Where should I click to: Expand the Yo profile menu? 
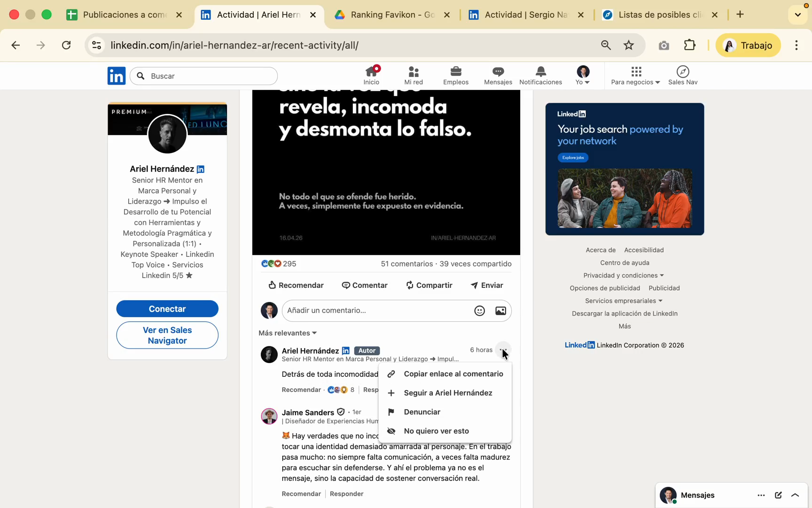pyautogui.click(x=583, y=75)
